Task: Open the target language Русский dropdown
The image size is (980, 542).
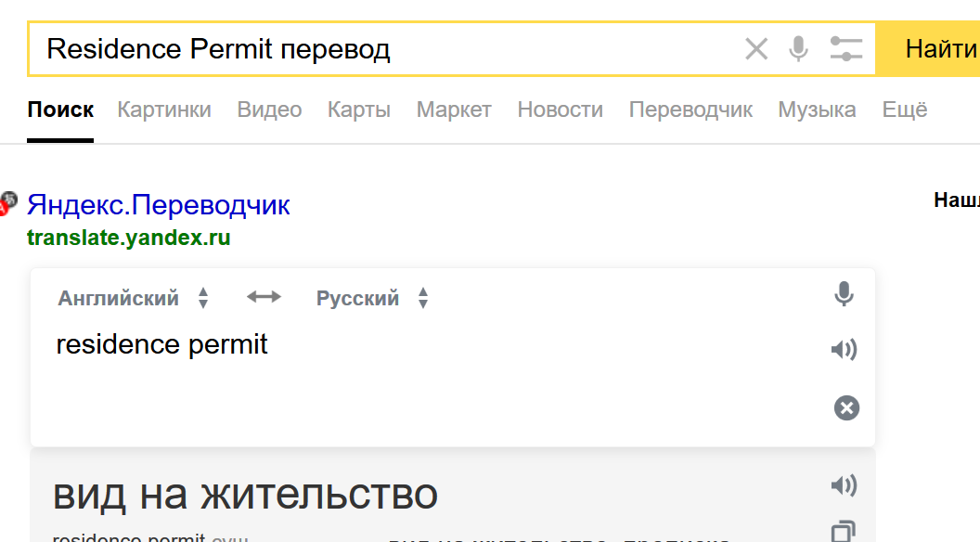Action: click(371, 299)
